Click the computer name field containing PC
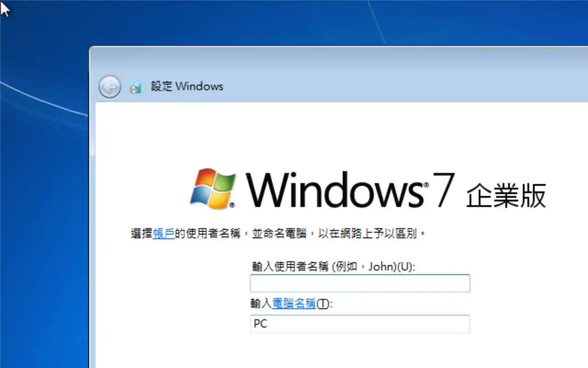588x368 pixels. (x=360, y=324)
